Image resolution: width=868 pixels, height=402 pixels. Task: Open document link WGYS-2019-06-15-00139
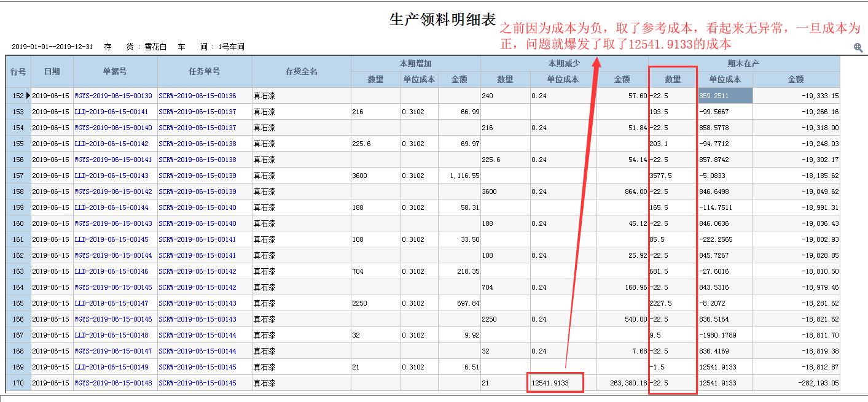112,96
